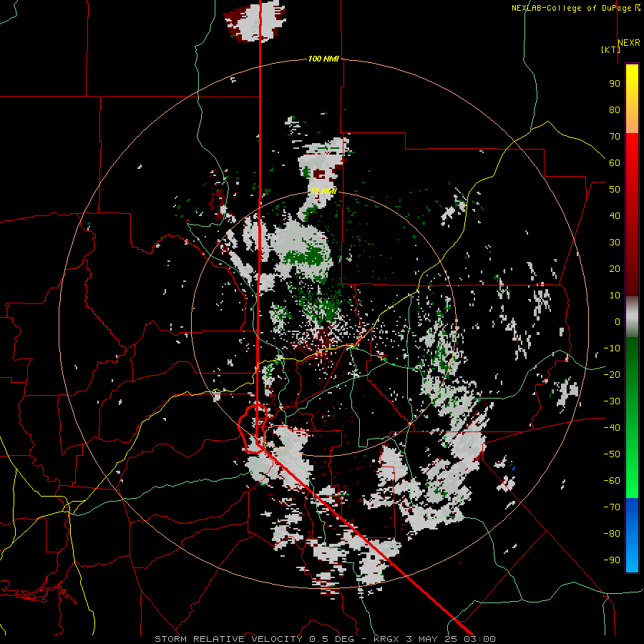The image size is (644, 644).
Task: Click the -80 value on the scale
Action: coord(612,534)
